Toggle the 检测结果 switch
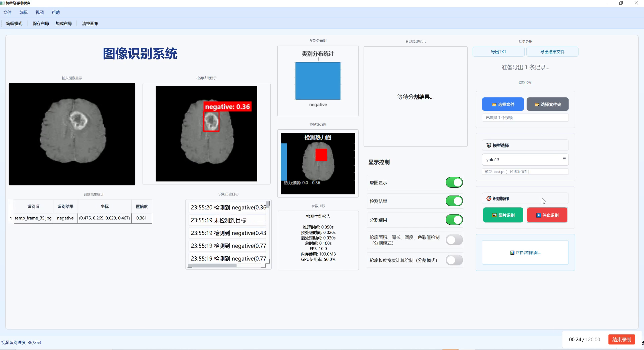This screenshot has height=350, width=644. click(x=454, y=201)
